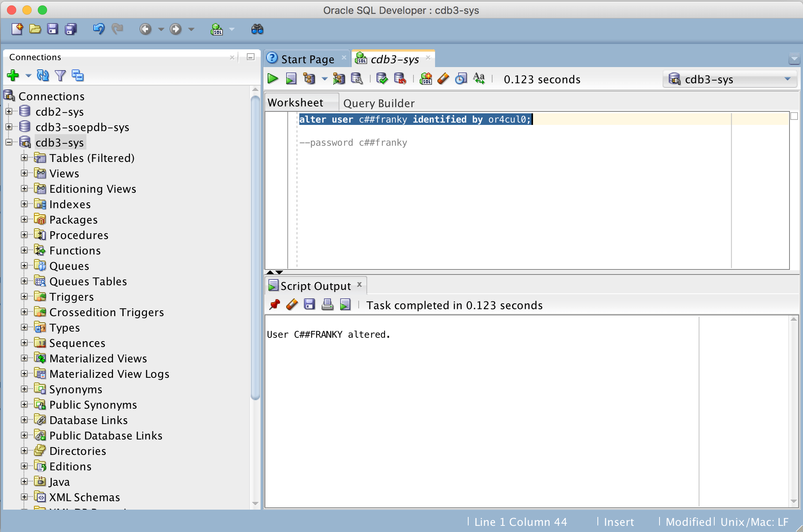Commit pending changes using the database check icon

tap(382, 79)
